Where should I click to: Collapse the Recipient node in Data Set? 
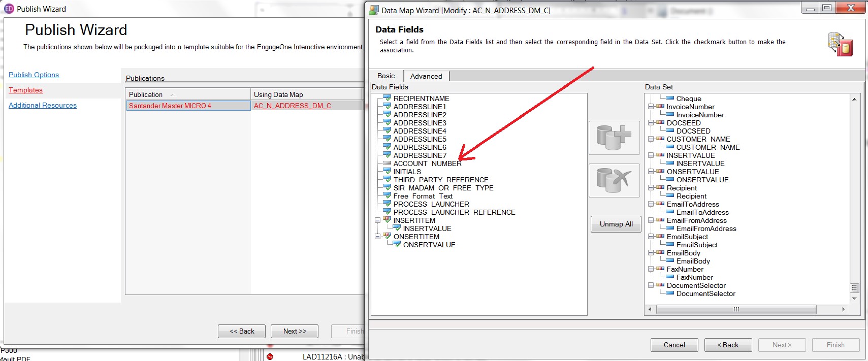pos(651,188)
